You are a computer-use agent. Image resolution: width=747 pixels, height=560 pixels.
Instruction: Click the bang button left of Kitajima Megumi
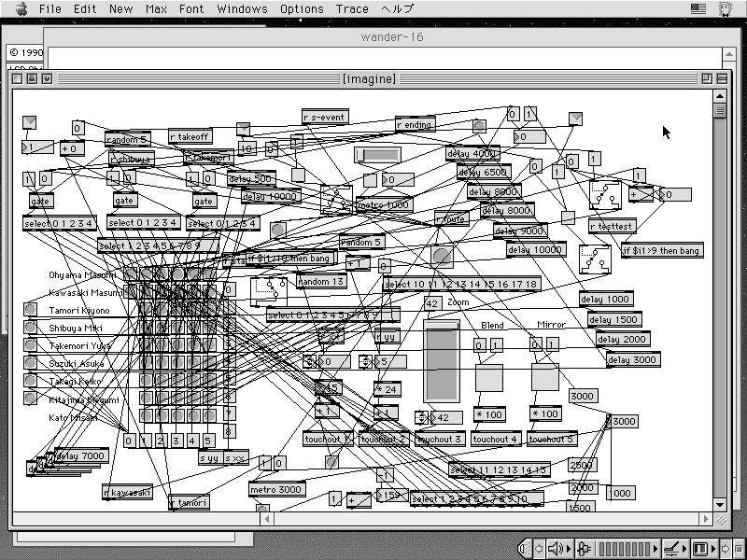(30, 398)
